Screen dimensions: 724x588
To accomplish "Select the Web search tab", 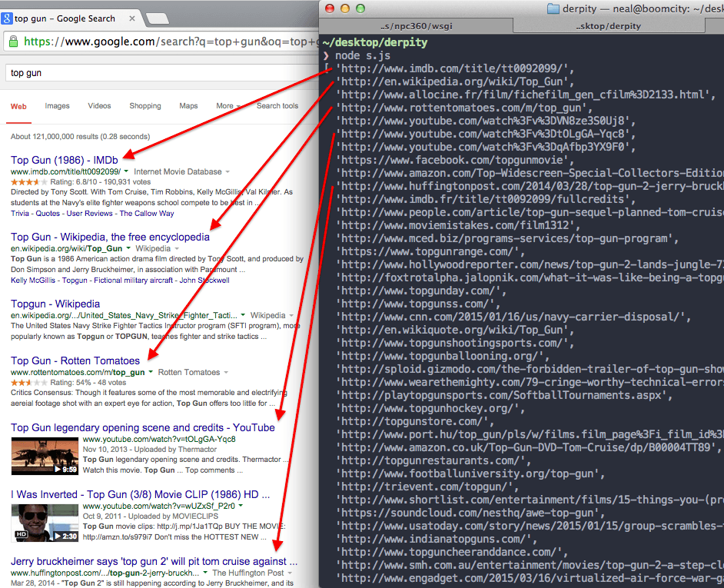I will (x=18, y=107).
